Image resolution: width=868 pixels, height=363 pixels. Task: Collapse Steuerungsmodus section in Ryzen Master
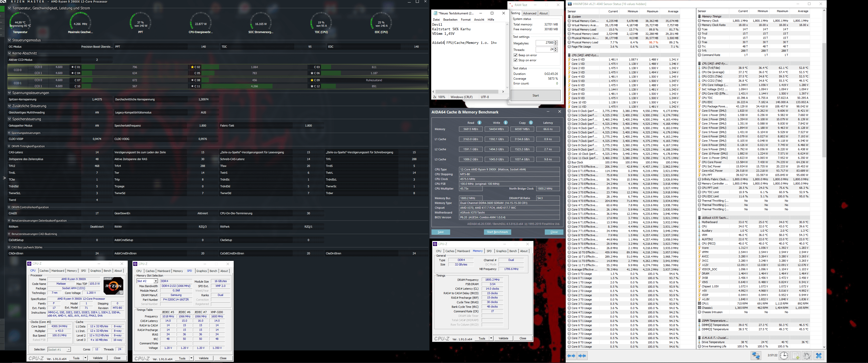click(x=9, y=40)
